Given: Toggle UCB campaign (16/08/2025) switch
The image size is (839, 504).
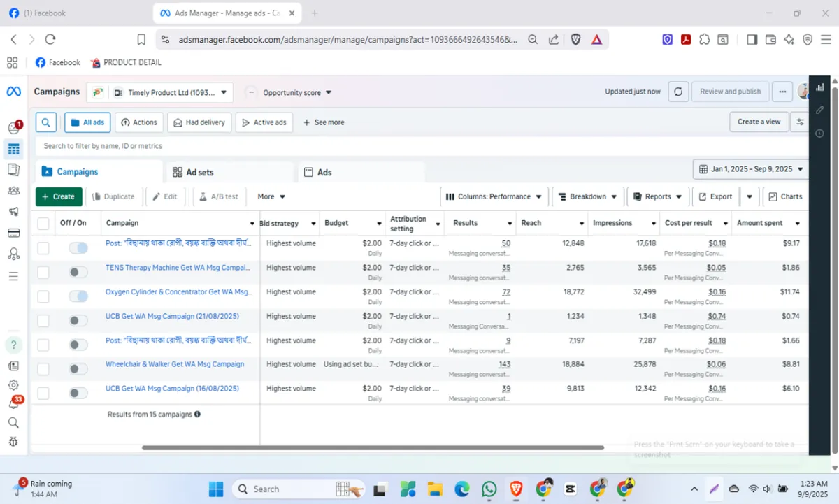Looking at the screenshot, I should (78, 393).
